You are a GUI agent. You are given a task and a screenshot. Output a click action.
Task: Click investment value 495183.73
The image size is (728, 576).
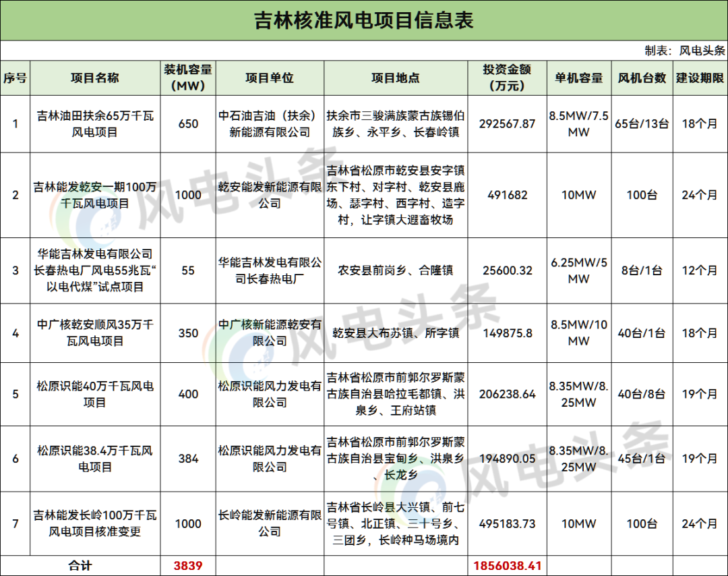point(507,523)
